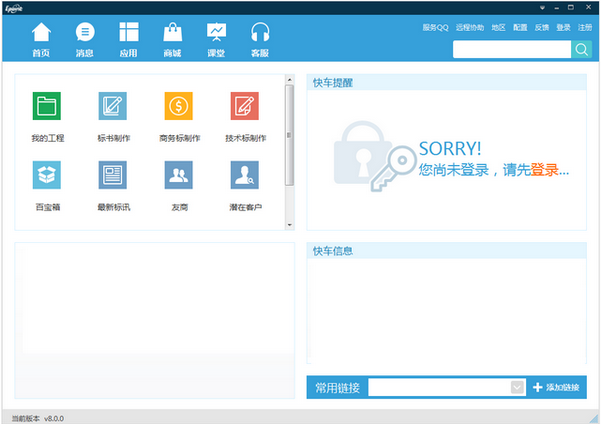Select the 技术标制作 icon
This screenshot has width=602, height=424.
click(245, 105)
